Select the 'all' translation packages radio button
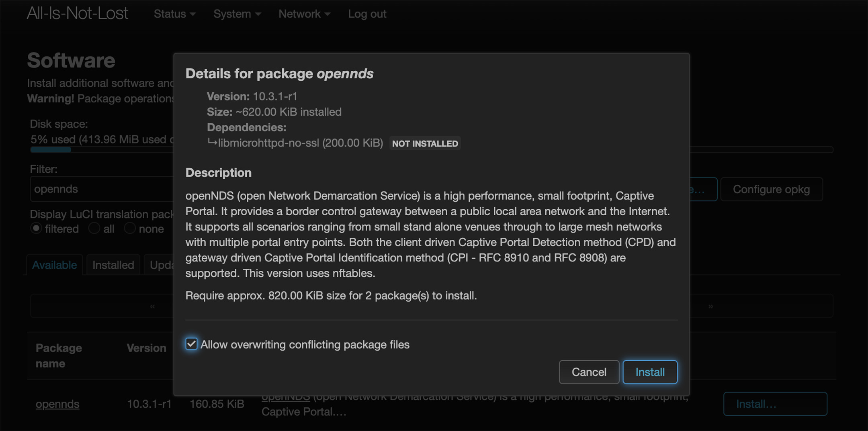 94,228
